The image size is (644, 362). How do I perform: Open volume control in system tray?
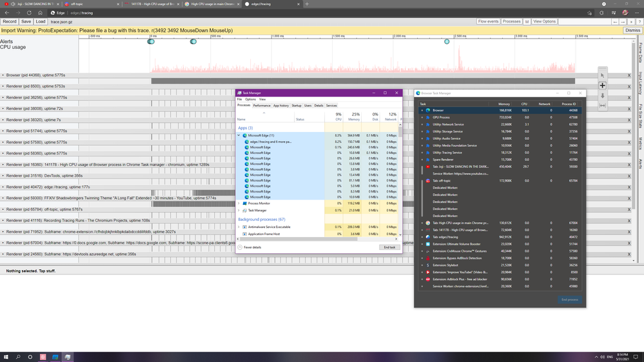point(602,357)
